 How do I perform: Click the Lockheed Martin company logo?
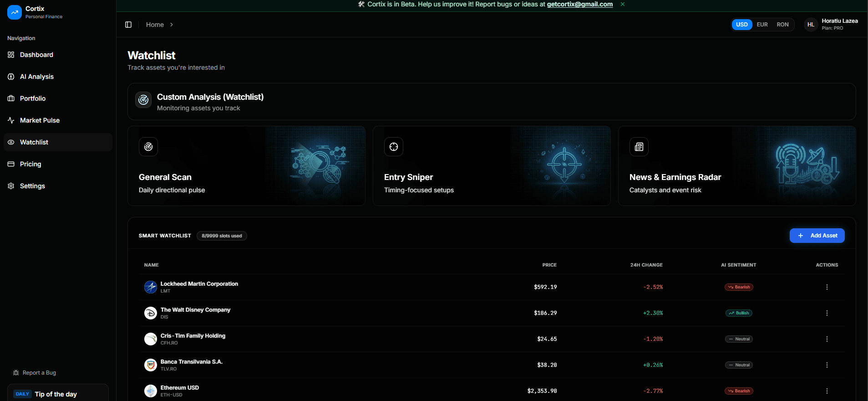pyautogui.click(x=151, y=287)
